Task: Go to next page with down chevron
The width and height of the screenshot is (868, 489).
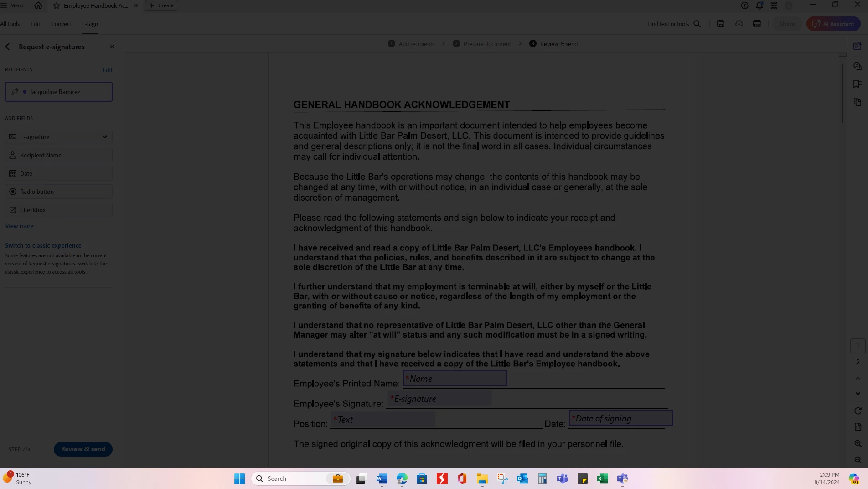Action: 858,393
